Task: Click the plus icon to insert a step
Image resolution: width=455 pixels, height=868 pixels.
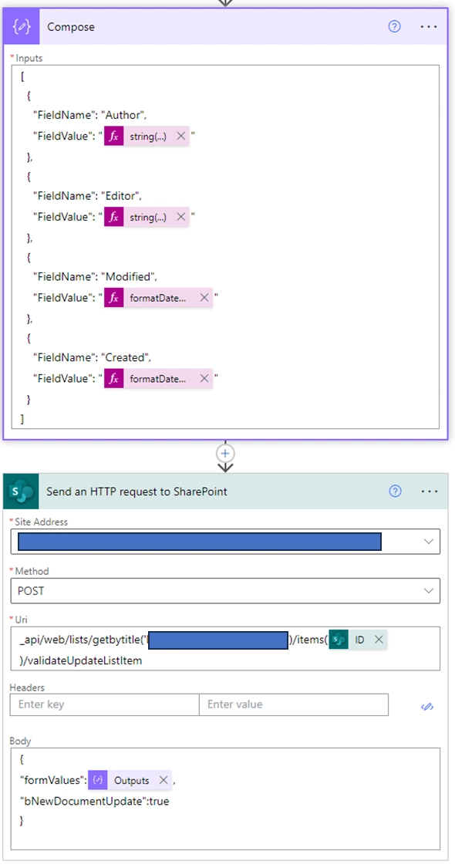Action: click(225, 454)
